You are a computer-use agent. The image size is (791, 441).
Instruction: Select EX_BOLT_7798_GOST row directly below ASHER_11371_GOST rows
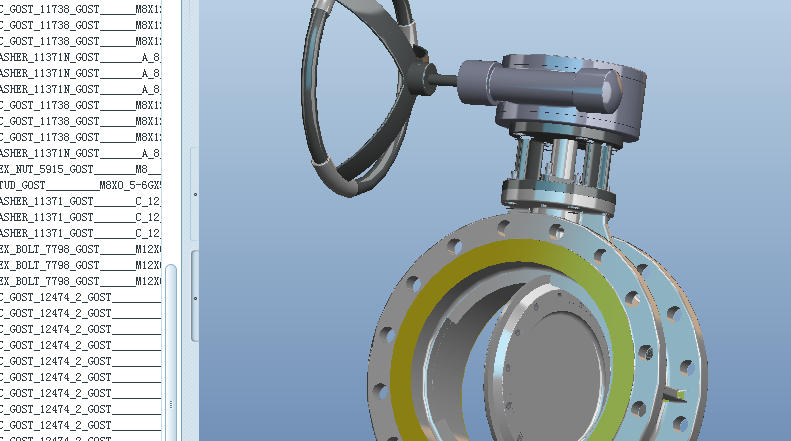[x=80, y=249]
